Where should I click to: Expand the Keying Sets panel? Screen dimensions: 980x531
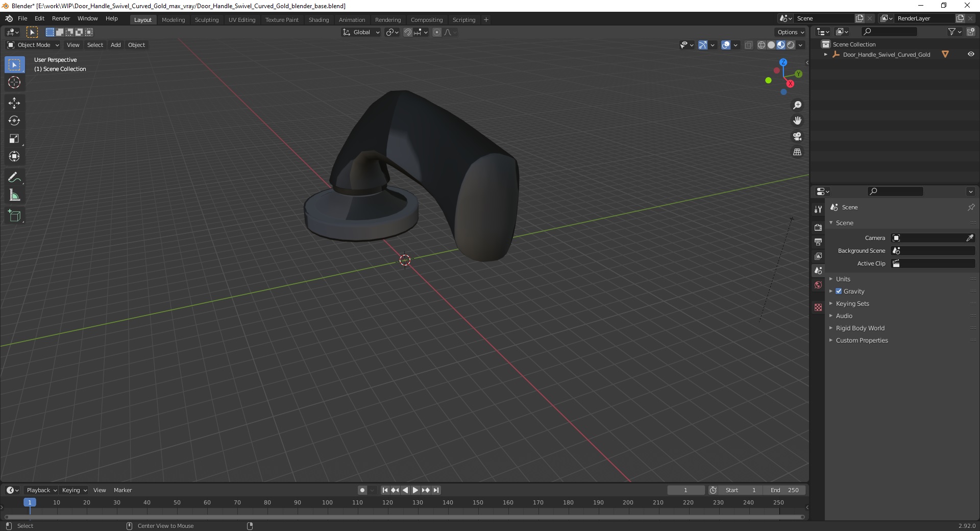click(x=852, y=303)
